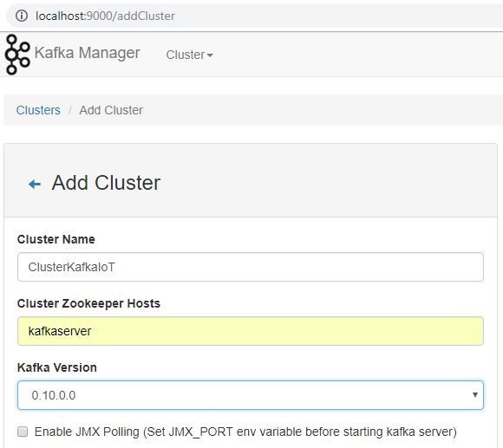Click the Kafka Manager logo icon

coord(17,55)
